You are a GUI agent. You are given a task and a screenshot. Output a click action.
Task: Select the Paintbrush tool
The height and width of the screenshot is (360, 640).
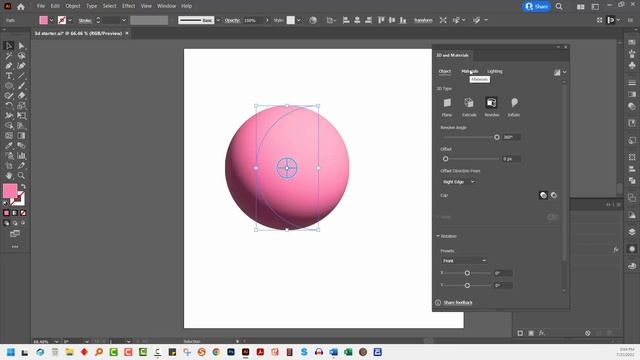click(21, 86)
